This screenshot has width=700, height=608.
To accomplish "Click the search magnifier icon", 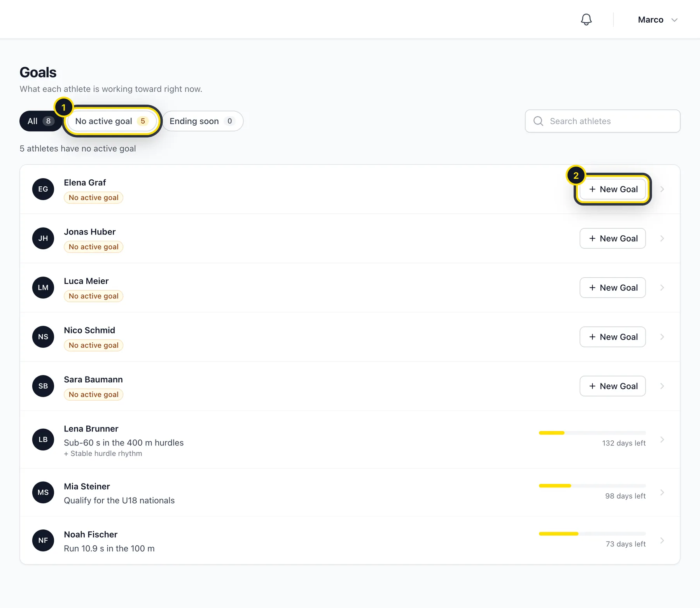I will [538, 121].
